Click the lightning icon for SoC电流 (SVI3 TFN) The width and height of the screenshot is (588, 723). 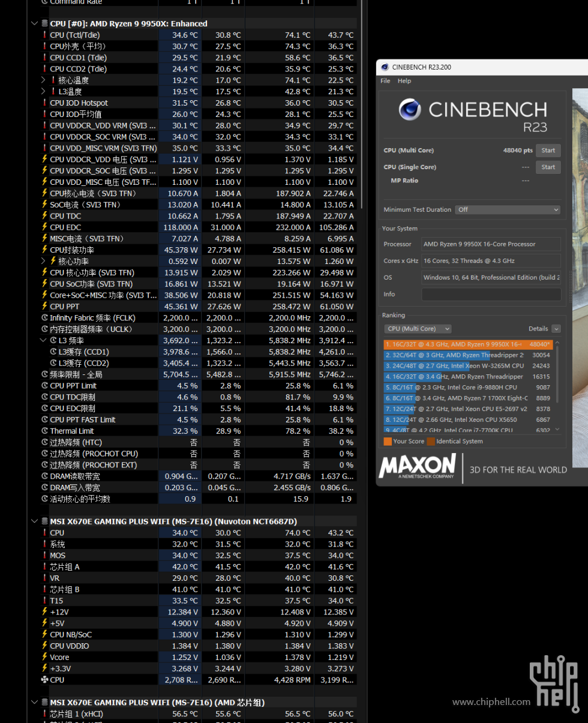pos(44,205)
